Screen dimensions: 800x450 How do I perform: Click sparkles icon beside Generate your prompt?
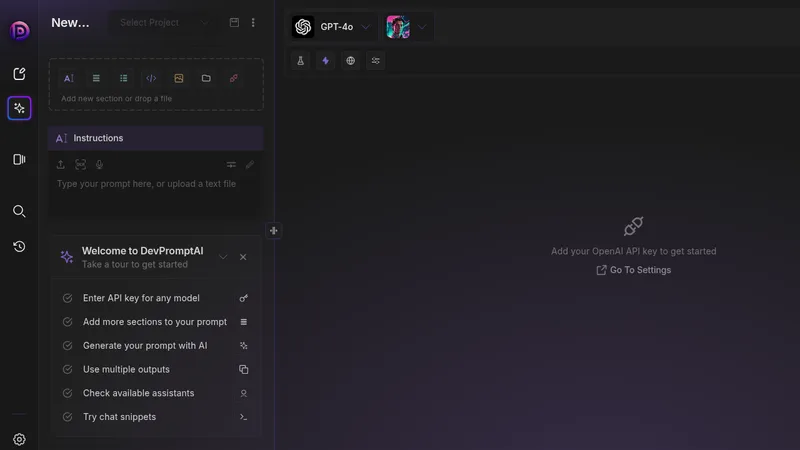[243, 345]
